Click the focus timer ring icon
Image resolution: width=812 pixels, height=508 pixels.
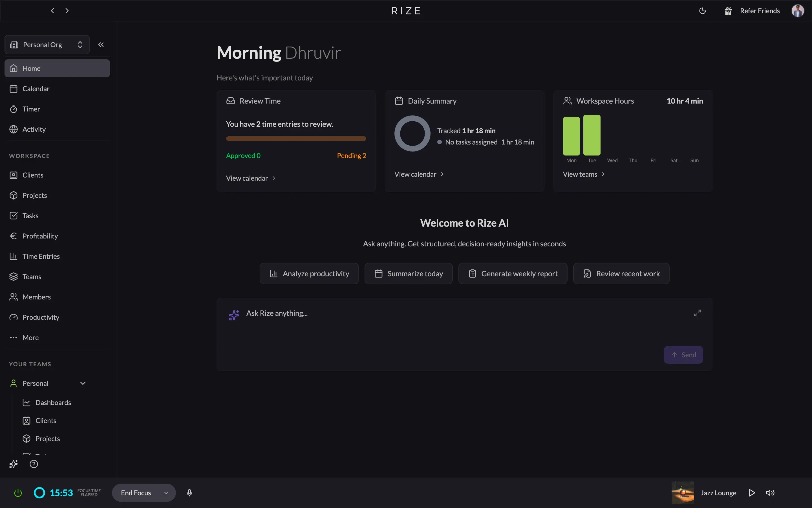click(39, 493)
